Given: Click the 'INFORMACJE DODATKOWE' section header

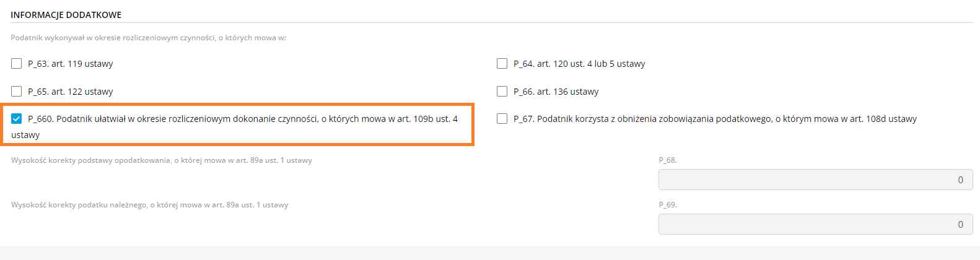Looking at the screenshot, I should pyautogui.click(x=66, y=15).
